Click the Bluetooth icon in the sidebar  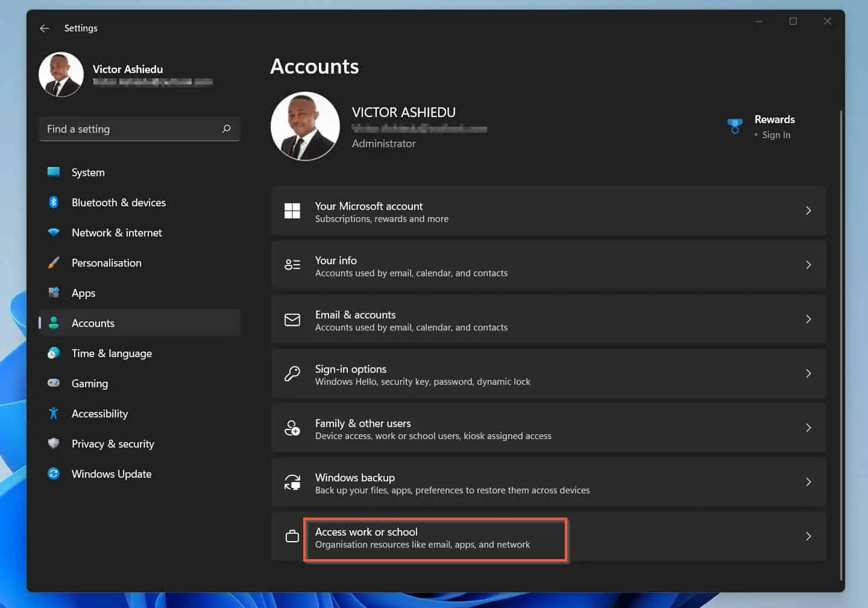pyautogui.click(x=54, y=202)
